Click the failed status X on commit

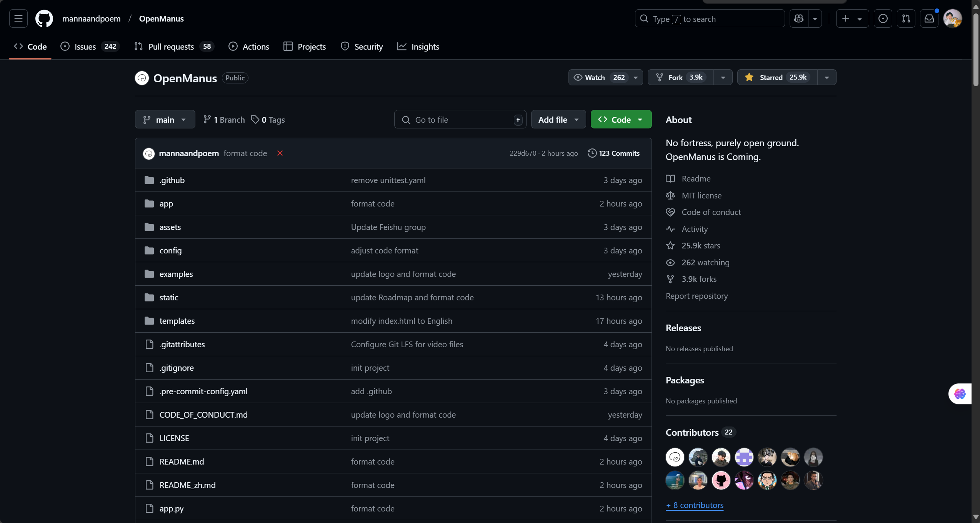click(280, 153)
